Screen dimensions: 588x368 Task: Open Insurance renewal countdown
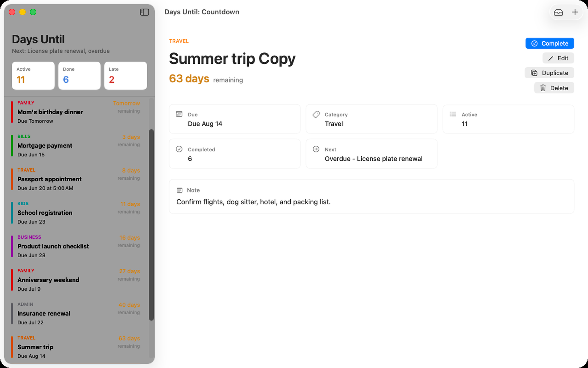[76, 313]
